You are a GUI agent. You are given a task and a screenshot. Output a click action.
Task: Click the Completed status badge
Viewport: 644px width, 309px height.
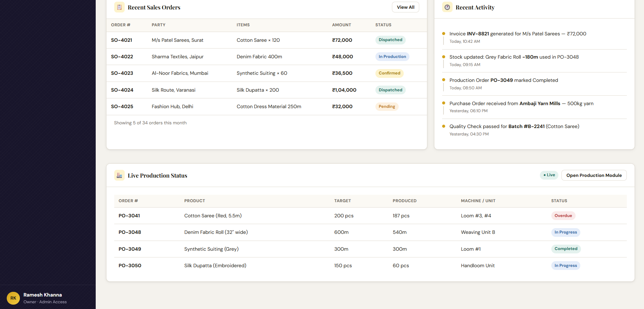(x=566, y=249)
